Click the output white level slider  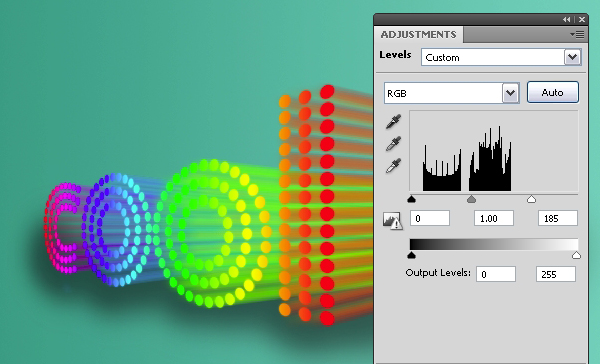click(x=576, y=255)
